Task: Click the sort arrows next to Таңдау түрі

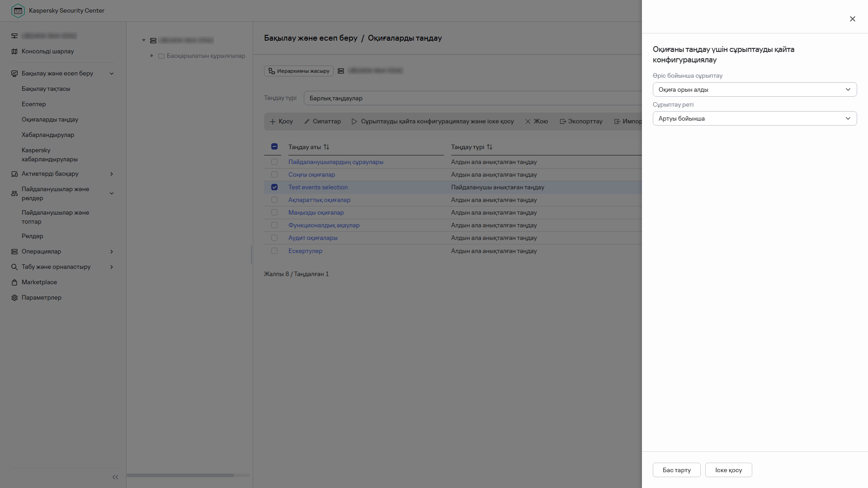Action: (x=490, y=147)
